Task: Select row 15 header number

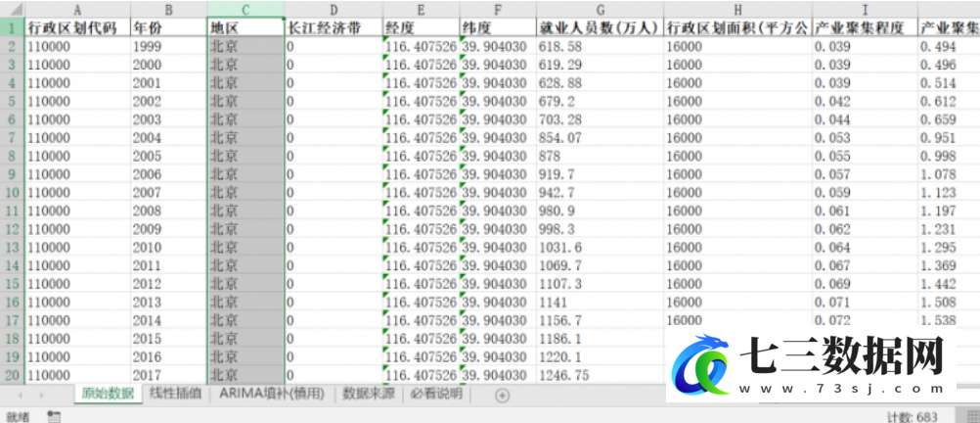Action: pyautogui.click(x=12, y=283)
